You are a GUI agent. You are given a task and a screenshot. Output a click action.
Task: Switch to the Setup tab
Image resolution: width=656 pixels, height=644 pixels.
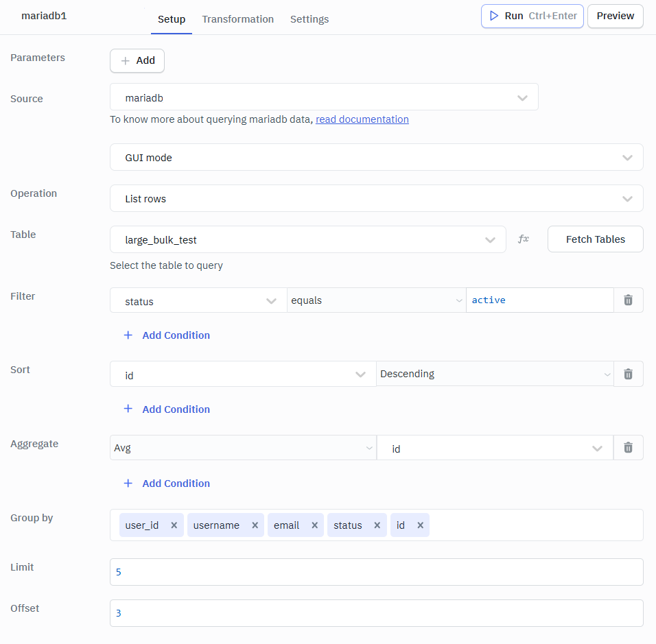(172, 19)
